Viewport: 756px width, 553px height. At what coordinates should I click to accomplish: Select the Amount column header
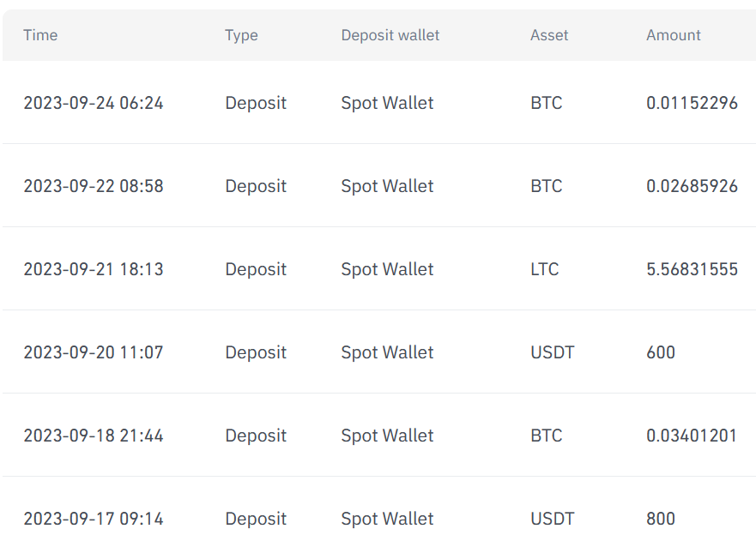(673, 35)
